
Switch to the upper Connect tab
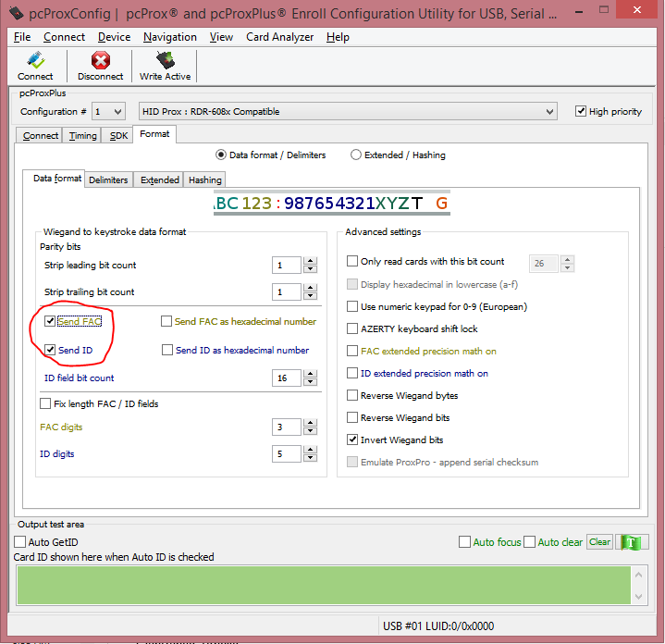41,136
